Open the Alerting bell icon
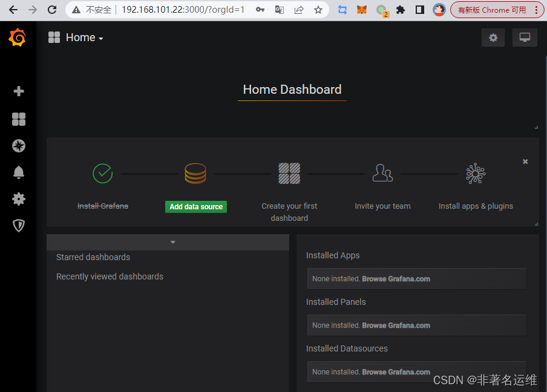 pos(19,172)
